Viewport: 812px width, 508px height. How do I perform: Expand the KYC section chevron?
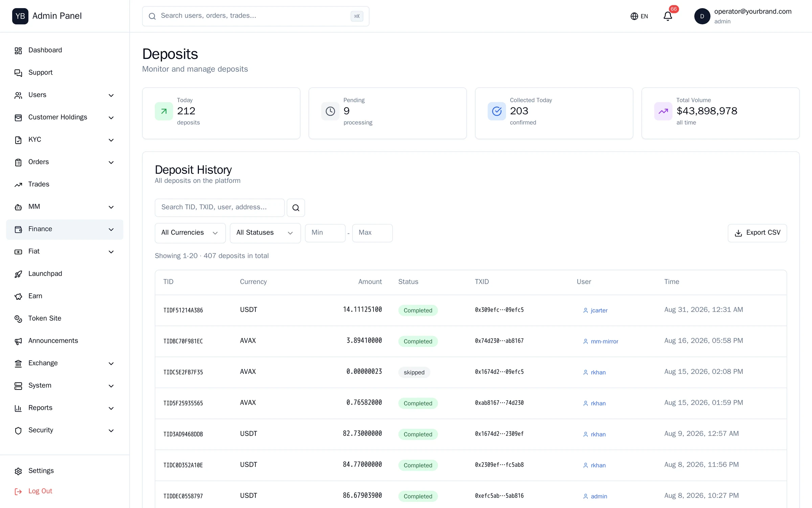111,140
